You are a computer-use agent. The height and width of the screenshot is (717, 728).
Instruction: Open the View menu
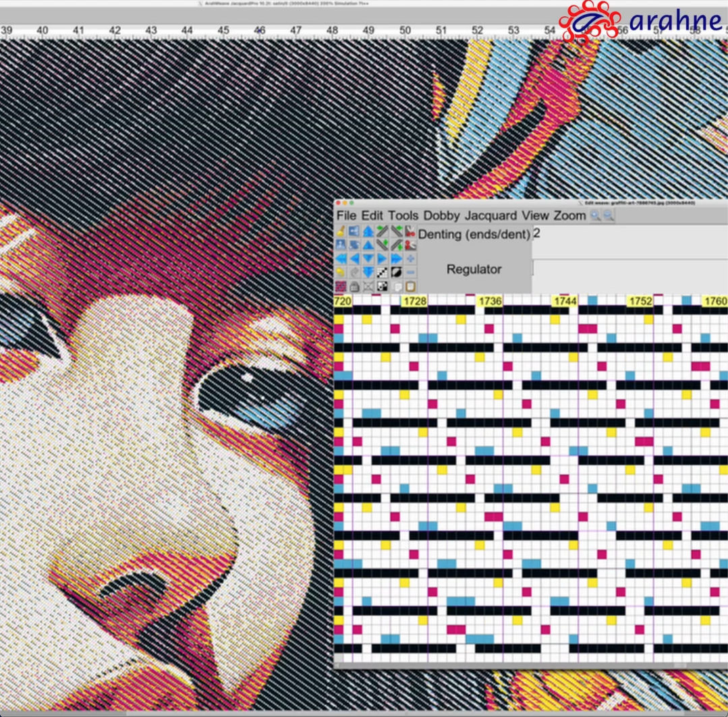pos(535,216)
